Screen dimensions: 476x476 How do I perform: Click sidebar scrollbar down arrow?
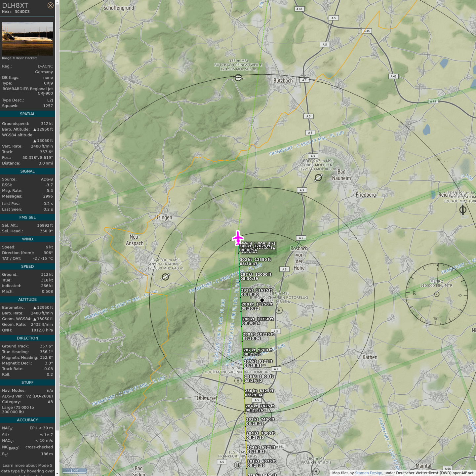pos(57,474)
